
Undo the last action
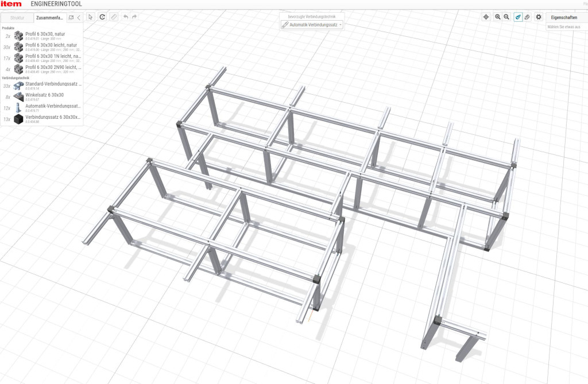(x=126, y=17)
